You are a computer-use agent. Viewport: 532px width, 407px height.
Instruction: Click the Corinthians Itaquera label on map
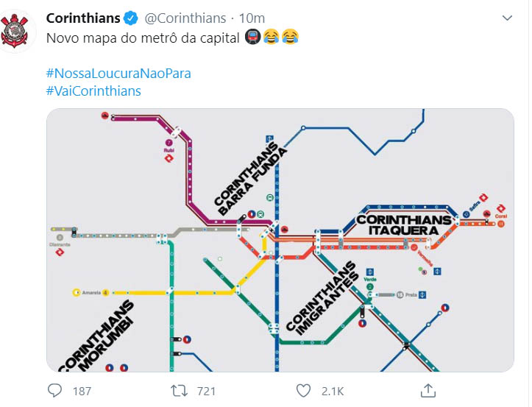pyautogui.click(x=403, y=224)
